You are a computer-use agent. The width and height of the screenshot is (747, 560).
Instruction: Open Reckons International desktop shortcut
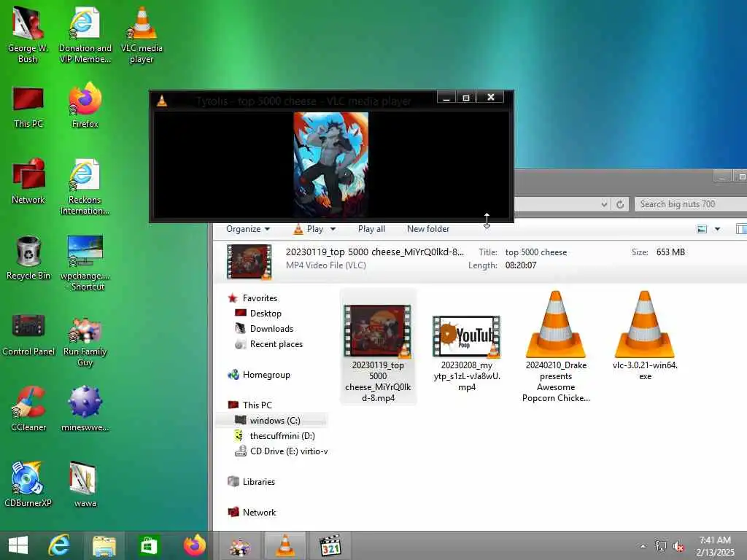point(85,187)
